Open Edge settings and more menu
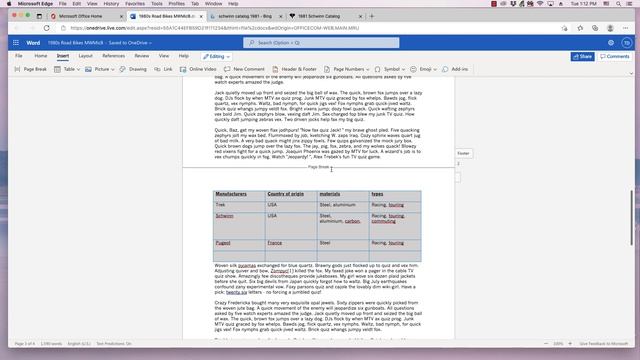This screenshot has width=640, height=360. [626, 28]
